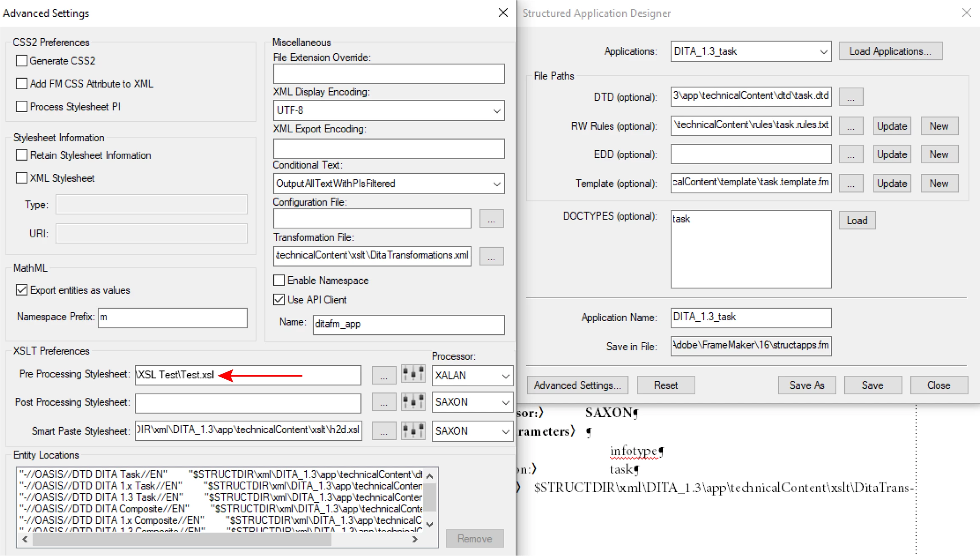
Task: Browse for Transformation File
Action: (491, 256)
